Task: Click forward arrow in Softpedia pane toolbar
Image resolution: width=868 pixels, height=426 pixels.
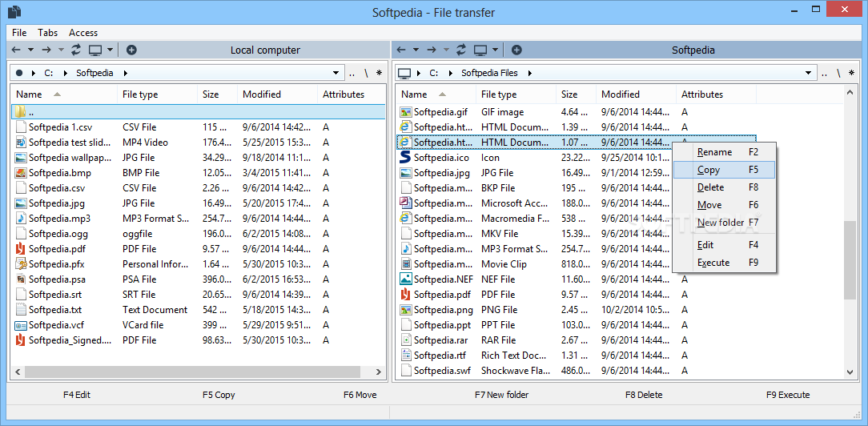Action: click(x=432, y=50)
